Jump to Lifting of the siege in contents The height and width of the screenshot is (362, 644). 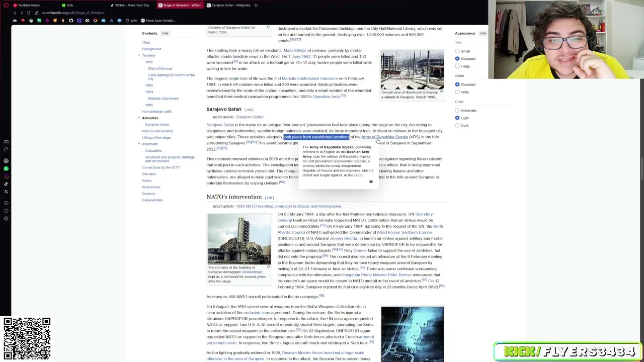pyautogui.click(x=156, y=137)
